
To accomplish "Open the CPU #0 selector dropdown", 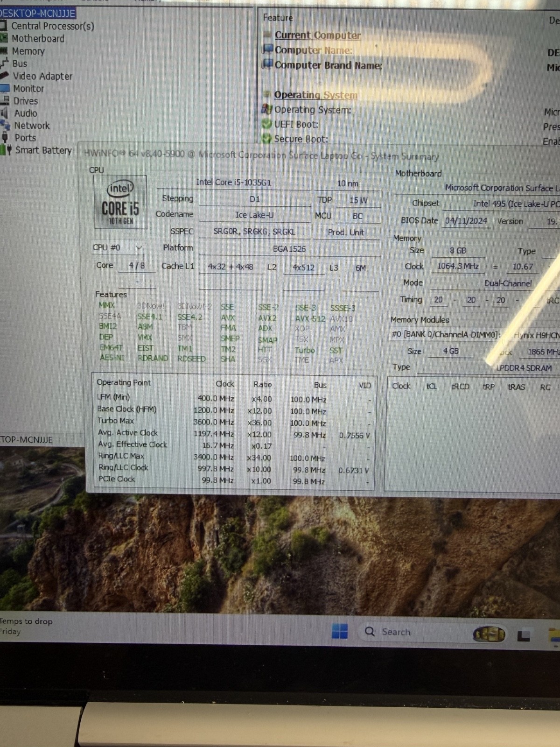I will [118, 247].
